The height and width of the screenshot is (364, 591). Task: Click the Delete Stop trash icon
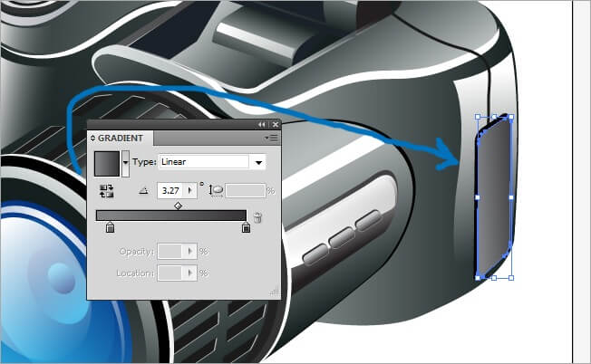click(257, 217)
